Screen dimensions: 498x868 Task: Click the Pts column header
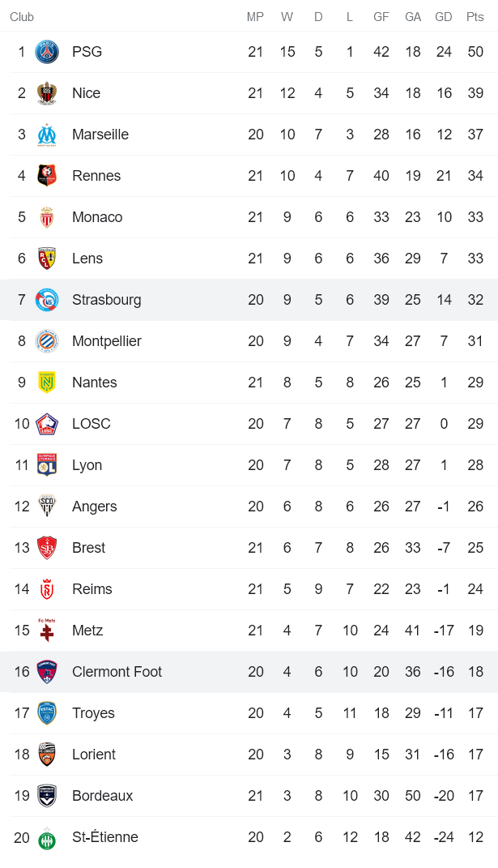pyautogui.click(x=475, y=17)
